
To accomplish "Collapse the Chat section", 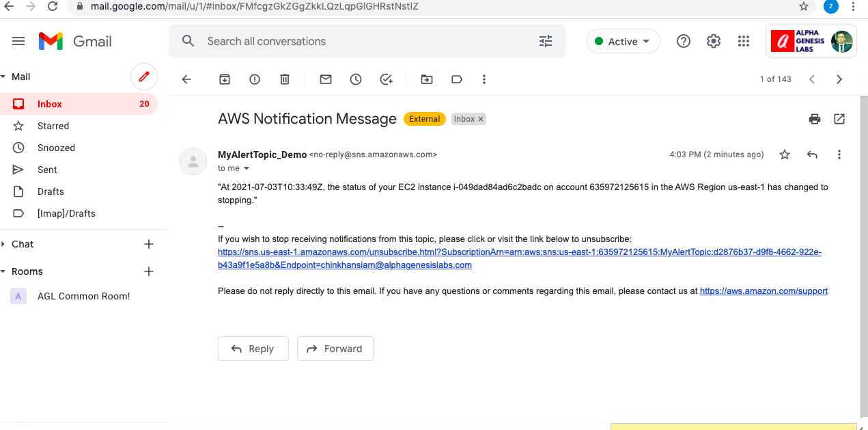I will pyautogui.click(x=3, y=244).
